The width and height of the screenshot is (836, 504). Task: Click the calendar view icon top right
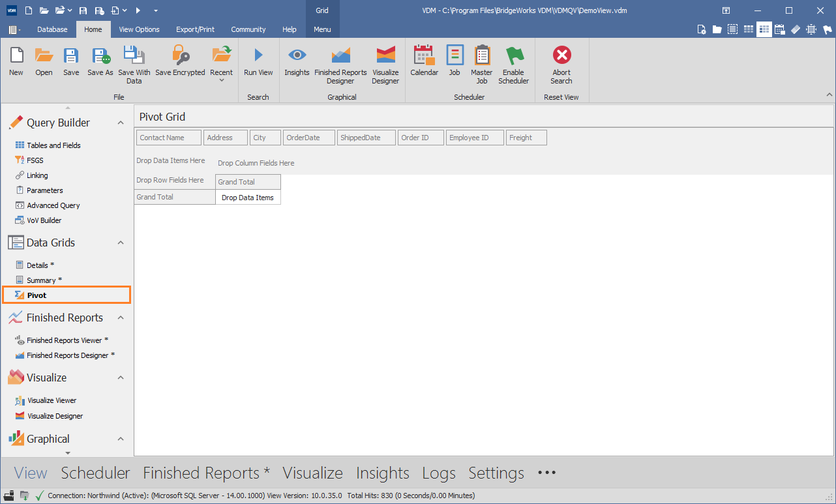(x=780, y=29)
